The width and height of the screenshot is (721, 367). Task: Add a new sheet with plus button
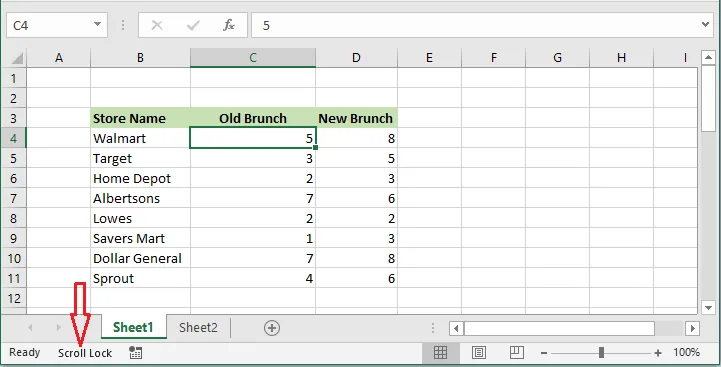click(x=272, y=328)
